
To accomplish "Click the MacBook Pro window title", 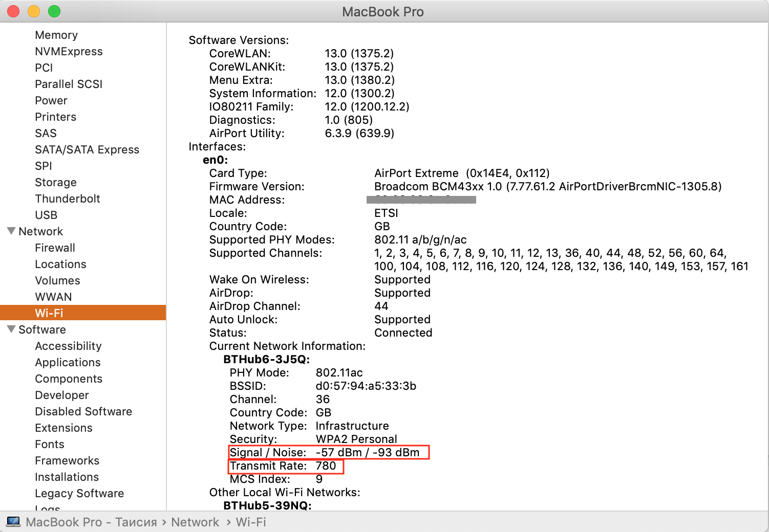I will pos(383,11).
